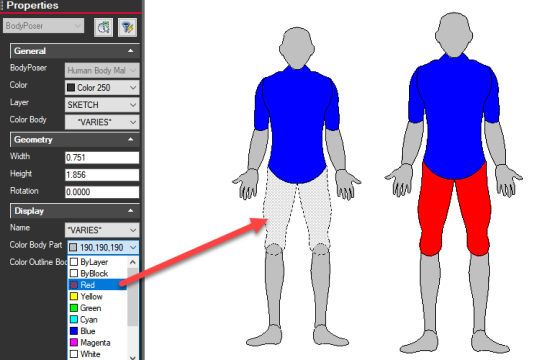Screen dimensions: 538x360
Task: Choose Yellow in the color list
Action: pos(98,297)
